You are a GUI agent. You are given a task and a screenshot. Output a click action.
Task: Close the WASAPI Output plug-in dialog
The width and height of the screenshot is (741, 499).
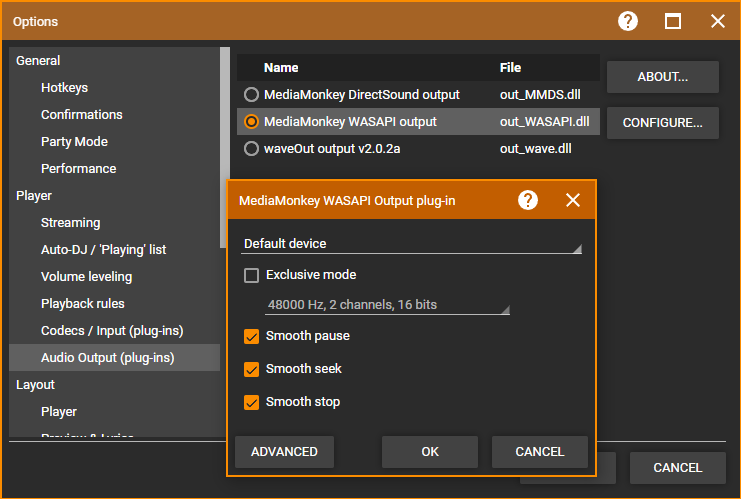(x=573, y=200)
